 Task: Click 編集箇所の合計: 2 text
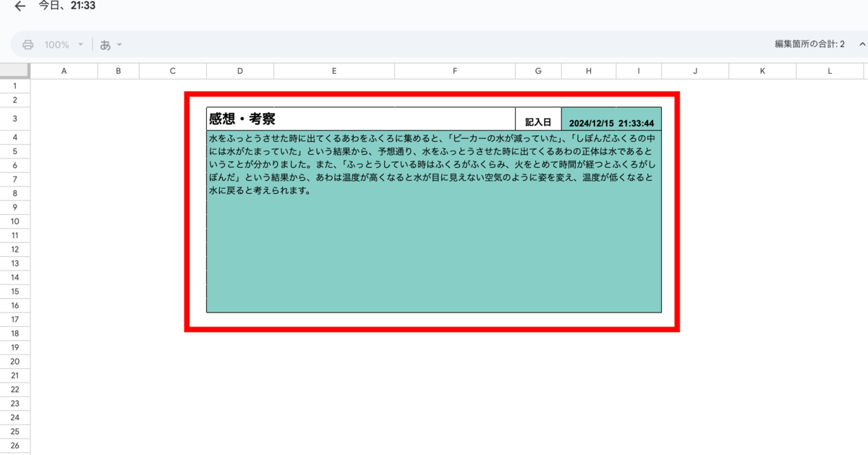tap(809, 44)
